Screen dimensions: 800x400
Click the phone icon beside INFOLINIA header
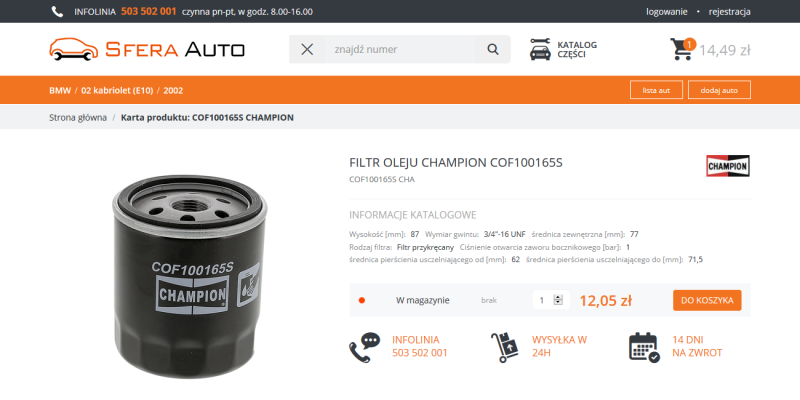[x=57, y=12]
